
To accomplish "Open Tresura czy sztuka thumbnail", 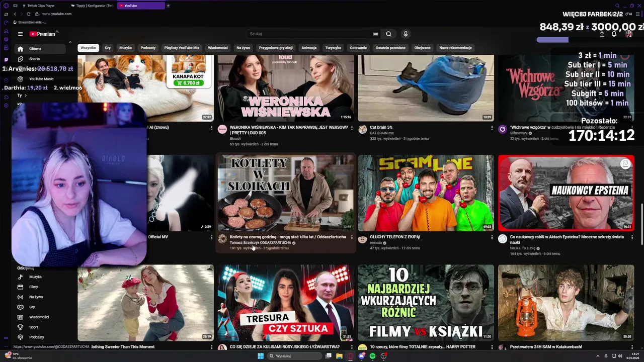I will coord(286,303).
